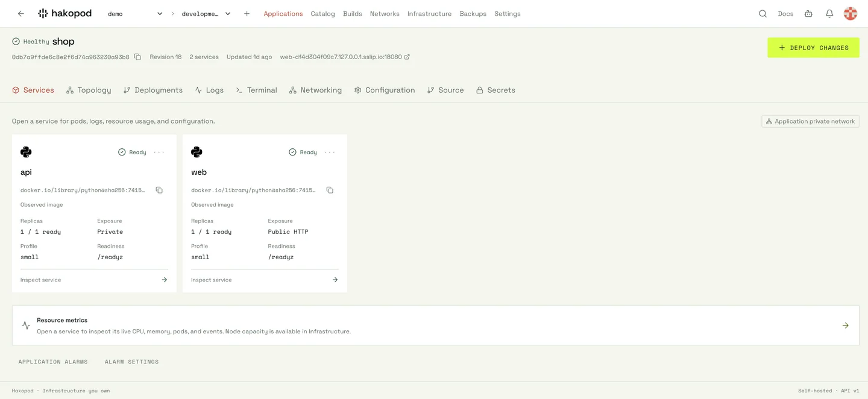Switch to the Logs tab
The image size is (868, 399).
pos(209,90)
